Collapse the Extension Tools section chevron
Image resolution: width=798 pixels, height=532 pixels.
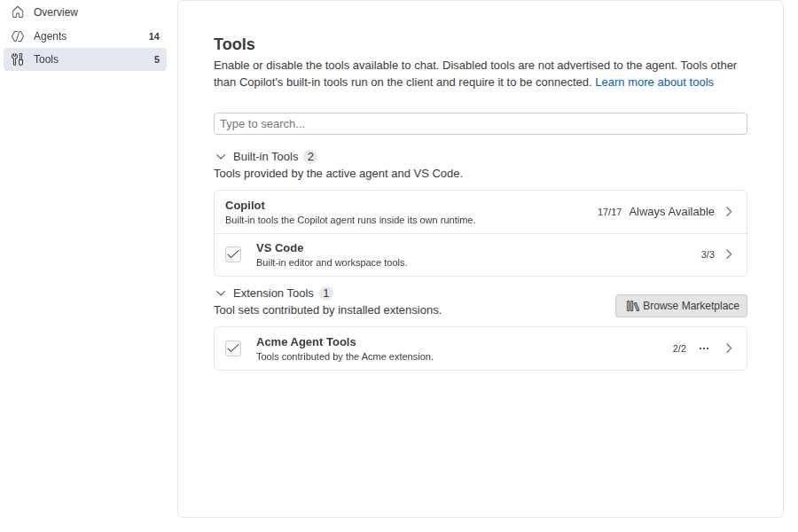pos(221,293)
